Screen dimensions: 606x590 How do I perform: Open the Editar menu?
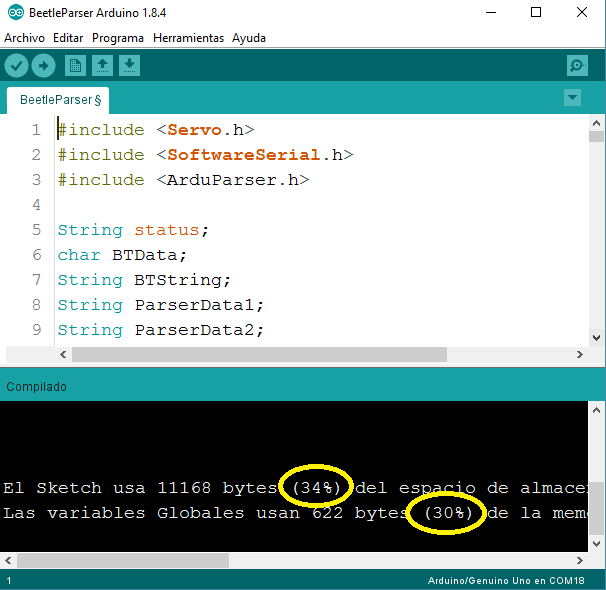pos(68,38)
